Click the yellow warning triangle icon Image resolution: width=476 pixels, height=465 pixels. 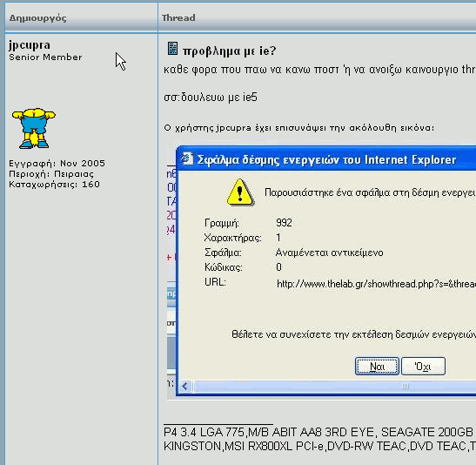click(240, 192)
